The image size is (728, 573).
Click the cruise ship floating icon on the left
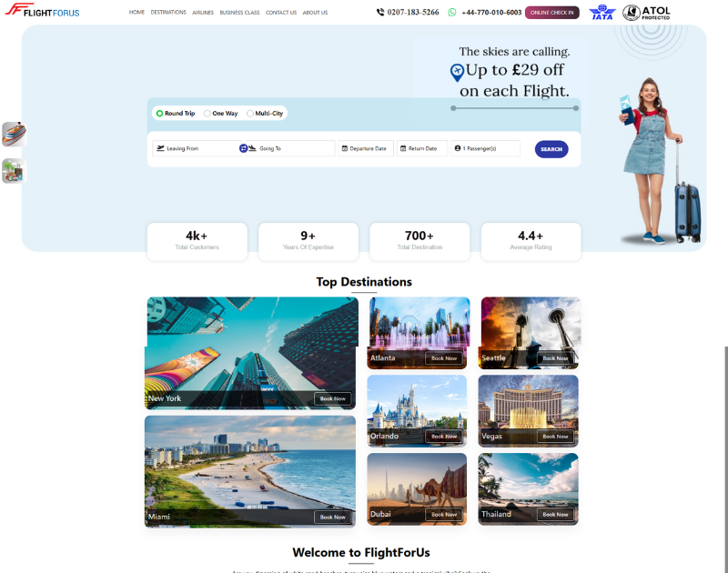pos(13,133)
